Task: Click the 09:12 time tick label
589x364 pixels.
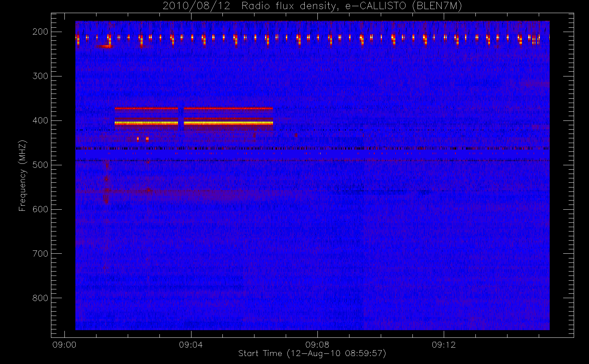Action: tap(444, 345)
